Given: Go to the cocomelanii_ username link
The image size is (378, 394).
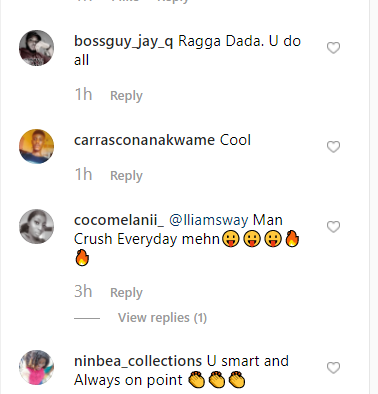Looking at the screenshot, I should tap(119, 220).
